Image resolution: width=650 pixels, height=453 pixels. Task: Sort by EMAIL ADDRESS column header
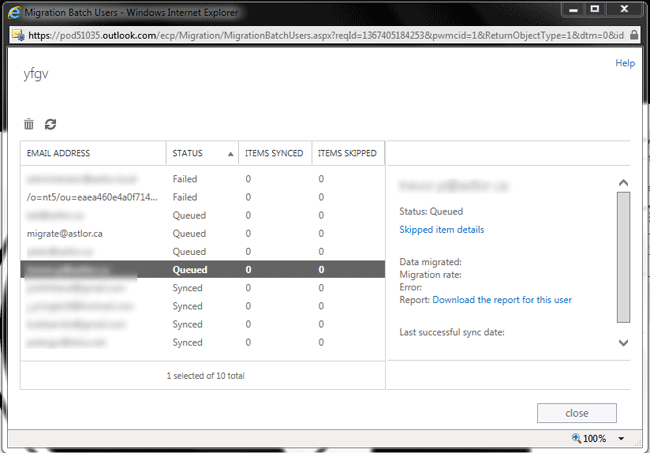(x=93, y=153)
